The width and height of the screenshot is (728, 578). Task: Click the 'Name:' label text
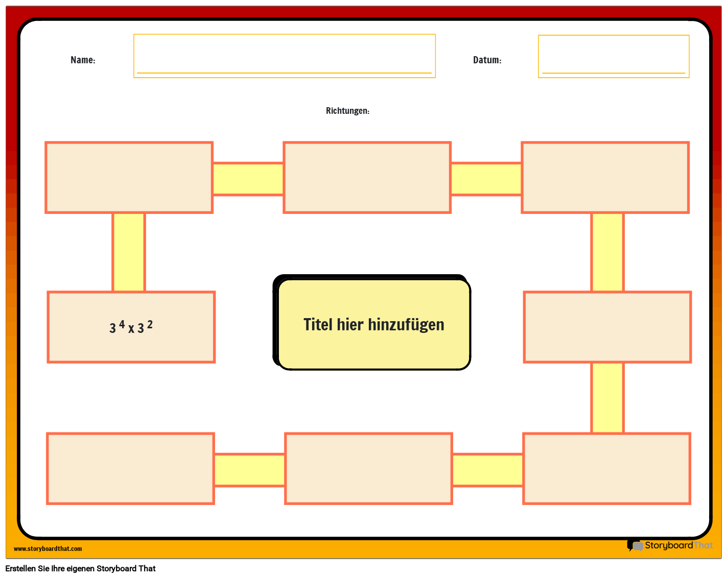tap(83, 60)
